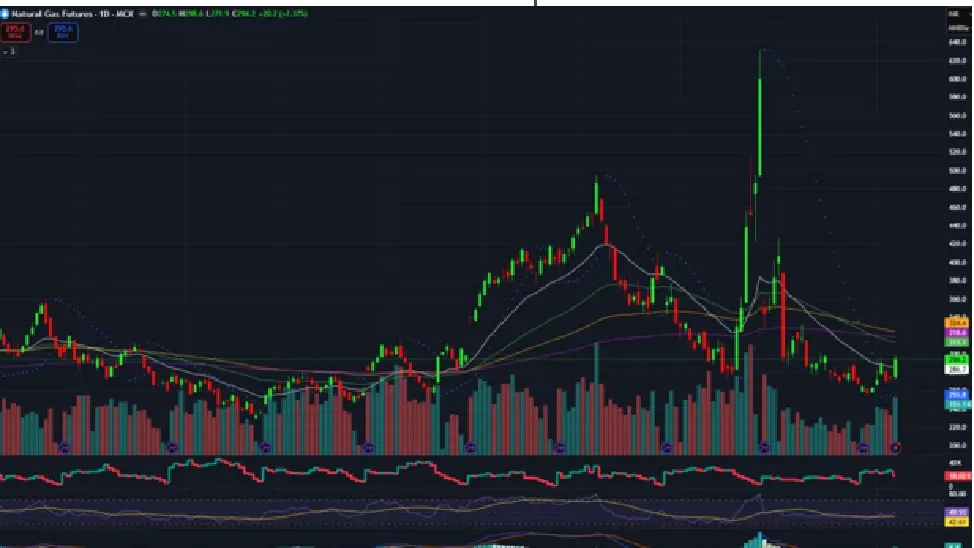Click the 580.0 price axis label
Screen dimensions: 974x548
(957, 97)
